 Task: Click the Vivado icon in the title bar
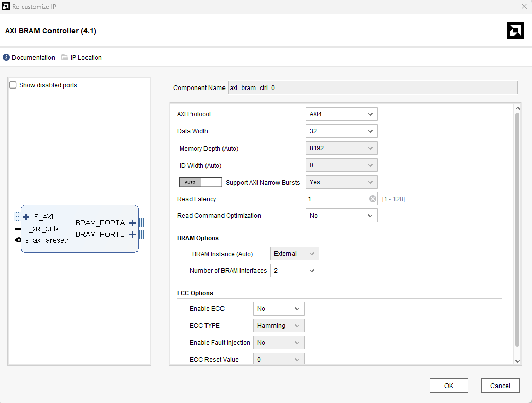coord(6,6)
